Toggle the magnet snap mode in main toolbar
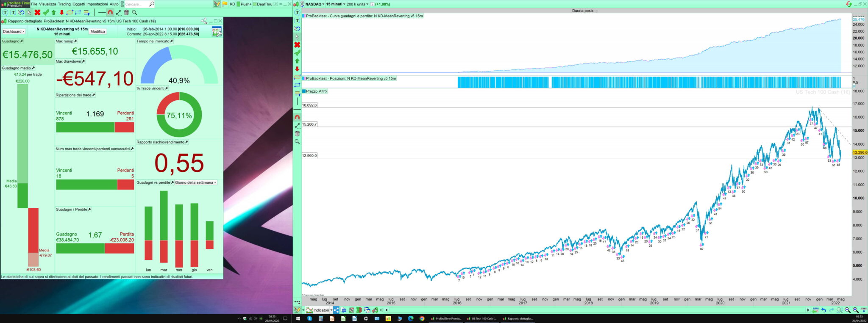868x323 pixels. point(110,13)
